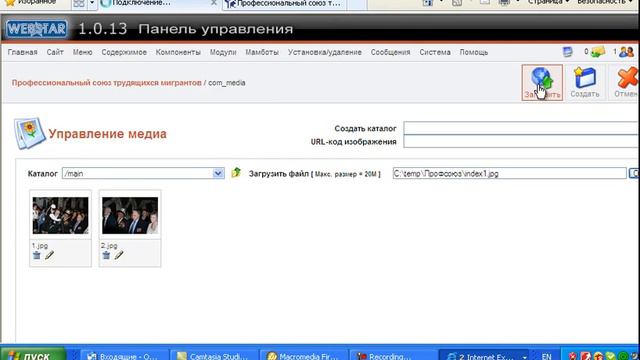
Task: Click the 2.jpg file name
Action: [x=109, y=246]
